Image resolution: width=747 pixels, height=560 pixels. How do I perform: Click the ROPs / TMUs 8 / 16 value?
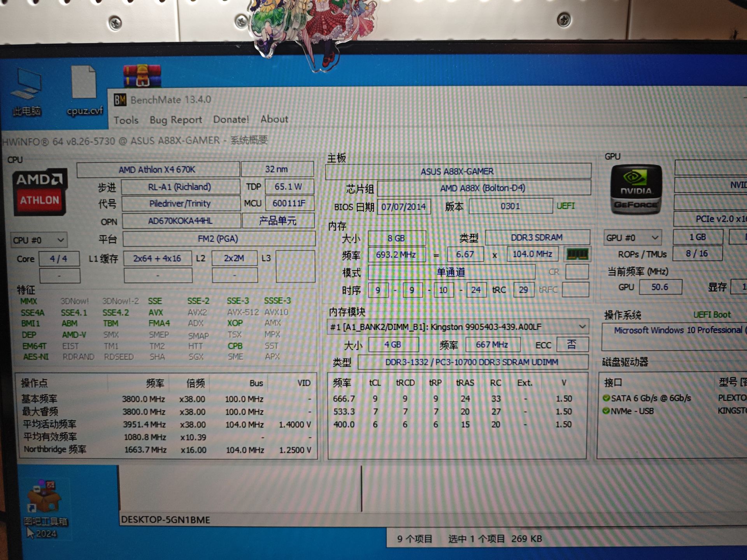tap(698, 254)
